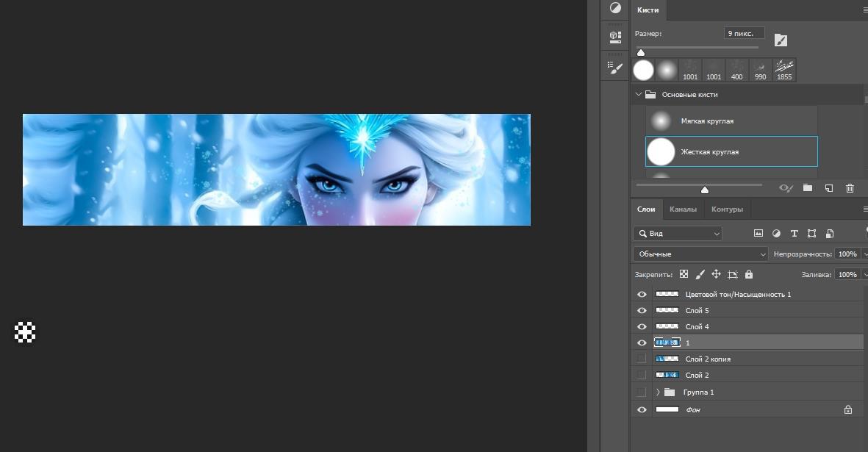Switch to the Каналы tab
868x452 pixels.
(x=683, y=209)
